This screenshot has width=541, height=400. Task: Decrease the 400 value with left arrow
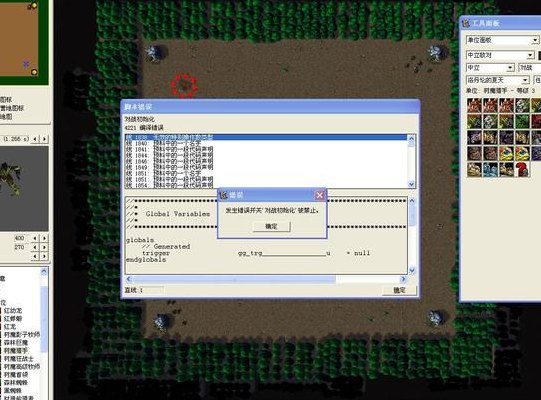pyautogui.click(x=35, y=238)
